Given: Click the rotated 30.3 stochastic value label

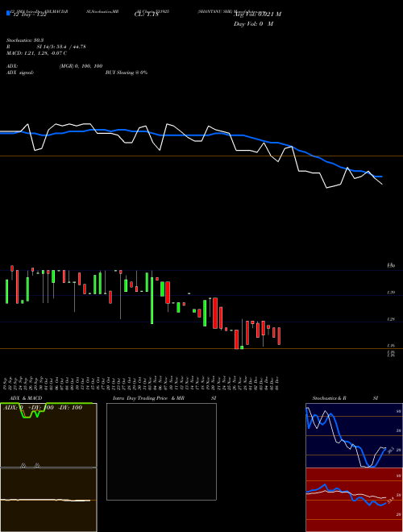Looking at the screenshot, I should 390,450.
